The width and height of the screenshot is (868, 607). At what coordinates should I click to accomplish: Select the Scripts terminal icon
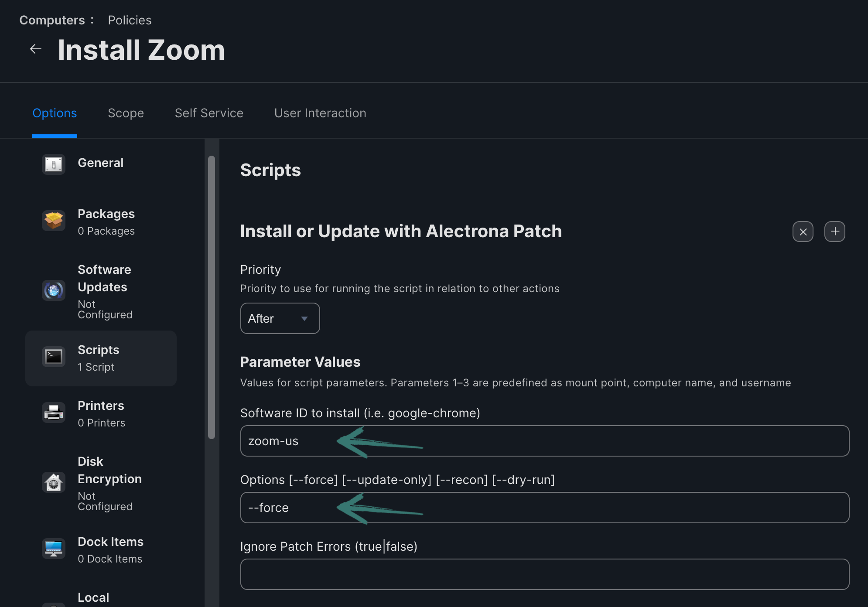(54, 357)
